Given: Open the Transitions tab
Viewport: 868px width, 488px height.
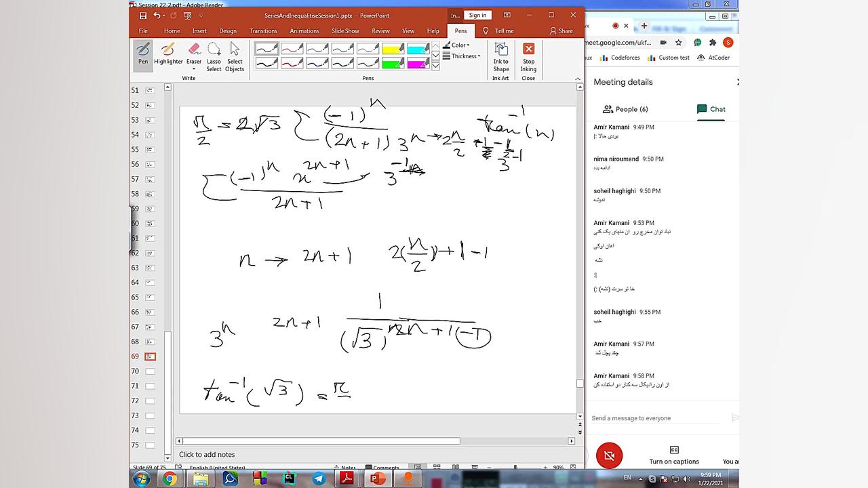Looking at the screenshot, I should [x=263, y=30].
